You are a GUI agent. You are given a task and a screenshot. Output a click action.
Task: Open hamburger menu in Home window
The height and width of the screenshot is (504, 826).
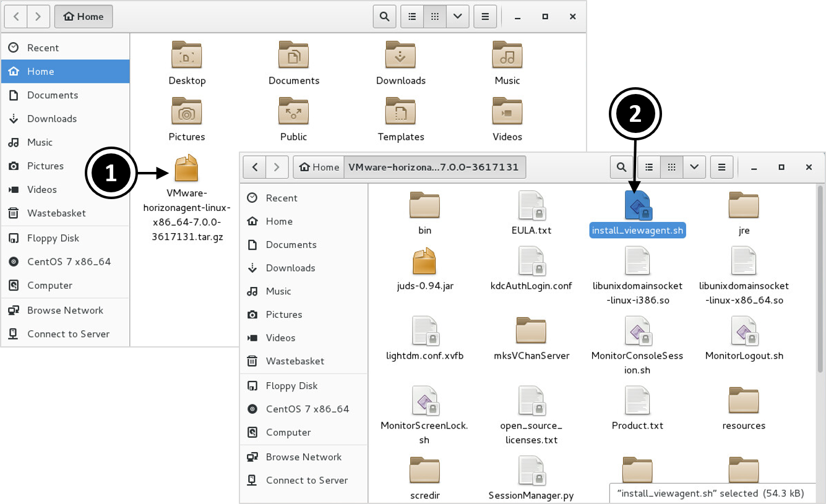485,17
